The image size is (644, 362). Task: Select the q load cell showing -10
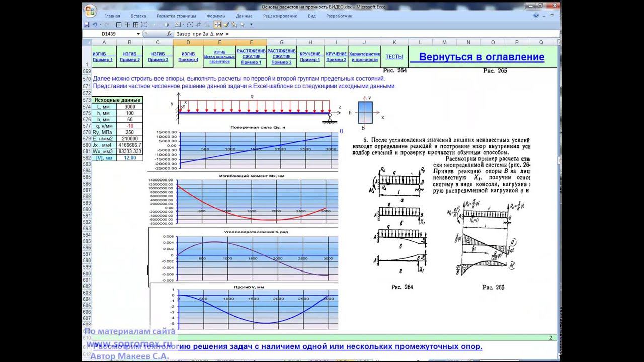pyautogui.click(x=130, y=125)
